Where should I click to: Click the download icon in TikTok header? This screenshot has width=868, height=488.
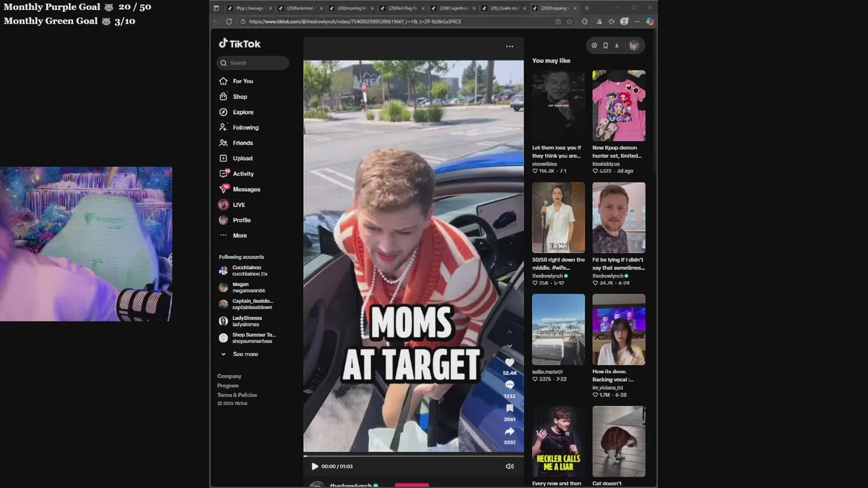coord(616,45)
